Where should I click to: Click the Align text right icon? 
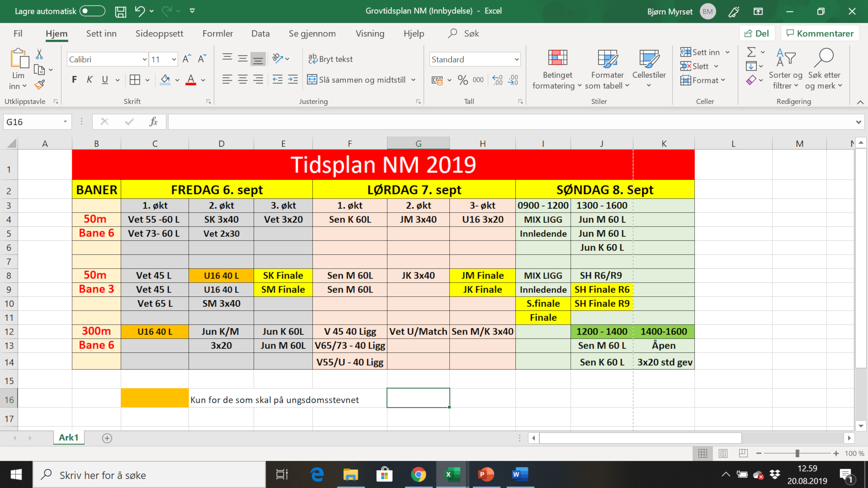(x=258, y=80)
